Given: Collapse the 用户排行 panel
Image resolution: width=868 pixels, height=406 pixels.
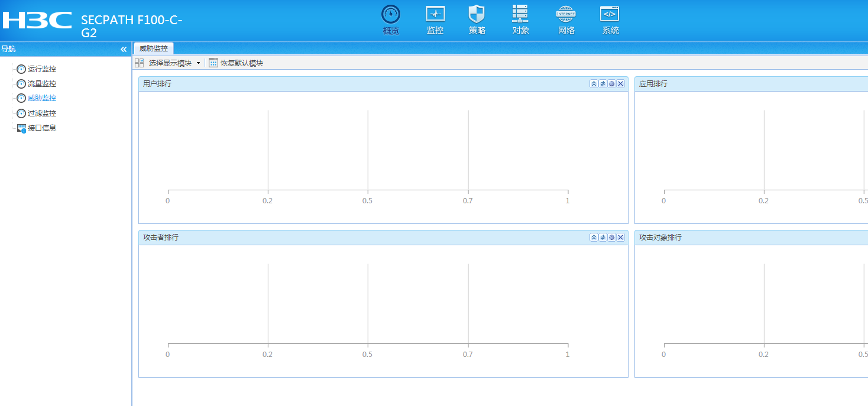Looking at the screenshot, I should coord(594,84).
